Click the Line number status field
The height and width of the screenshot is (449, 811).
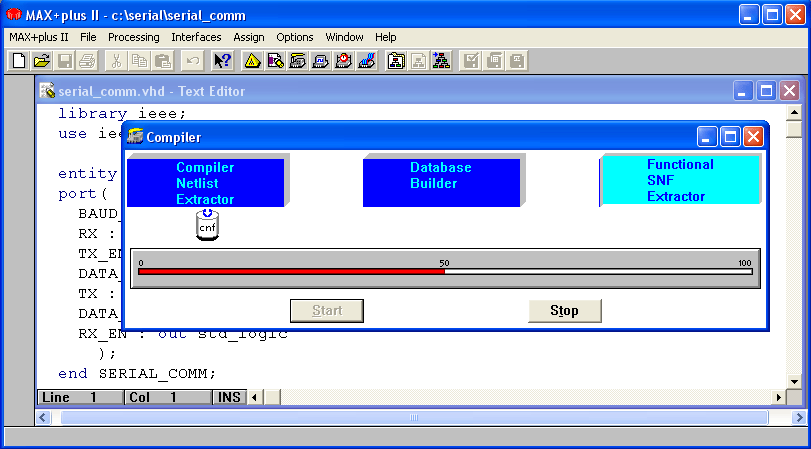[x=80, y=397]
